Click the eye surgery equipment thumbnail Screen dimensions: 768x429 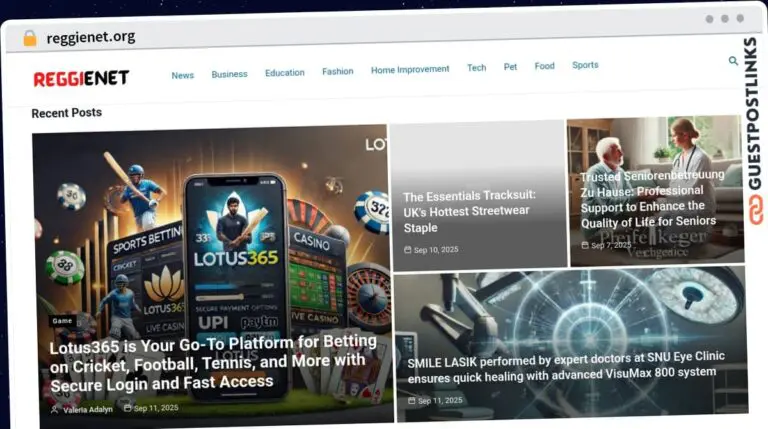(571, 311)
